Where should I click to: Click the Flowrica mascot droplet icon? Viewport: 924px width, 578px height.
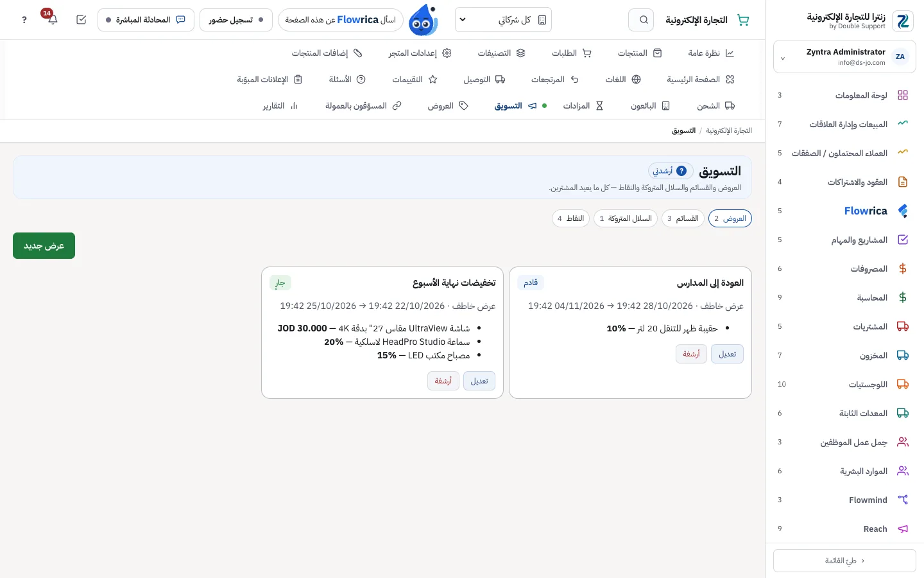(423, 20)
